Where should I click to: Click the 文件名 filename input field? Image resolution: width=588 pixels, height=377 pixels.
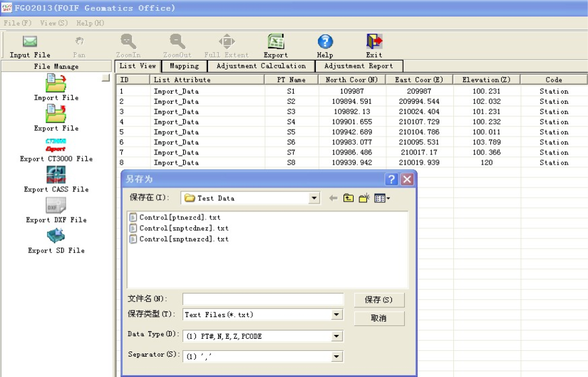(x=262, y=299)
